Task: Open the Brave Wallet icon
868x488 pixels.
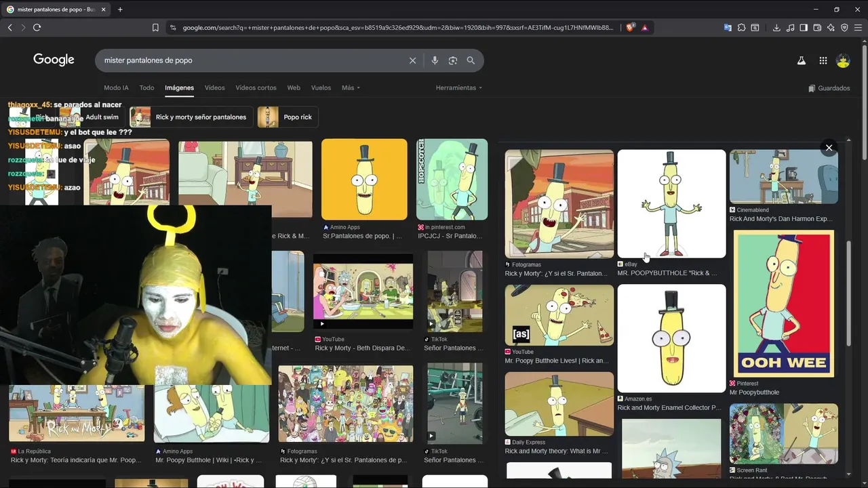Action: pyautogui.click(x=817, y=28)
